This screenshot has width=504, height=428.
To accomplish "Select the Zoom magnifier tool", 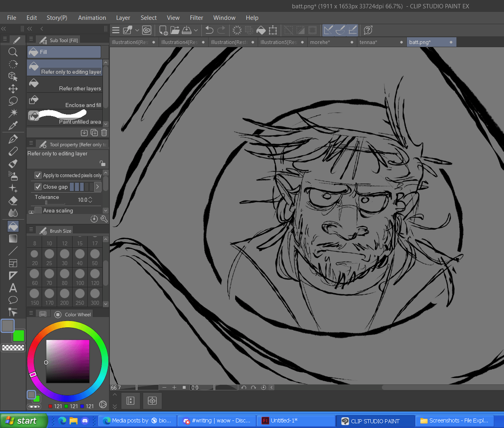I will point(13,52).
